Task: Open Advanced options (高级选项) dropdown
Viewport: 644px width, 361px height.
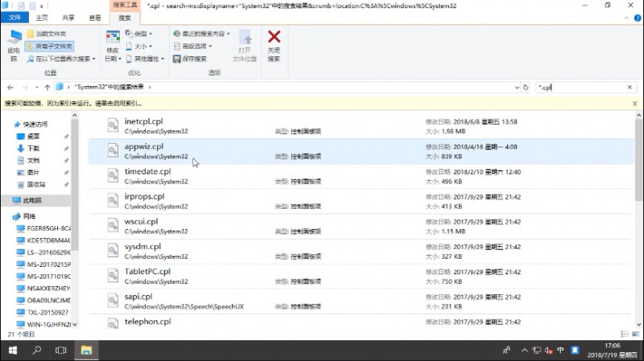Action: (192, 46)
